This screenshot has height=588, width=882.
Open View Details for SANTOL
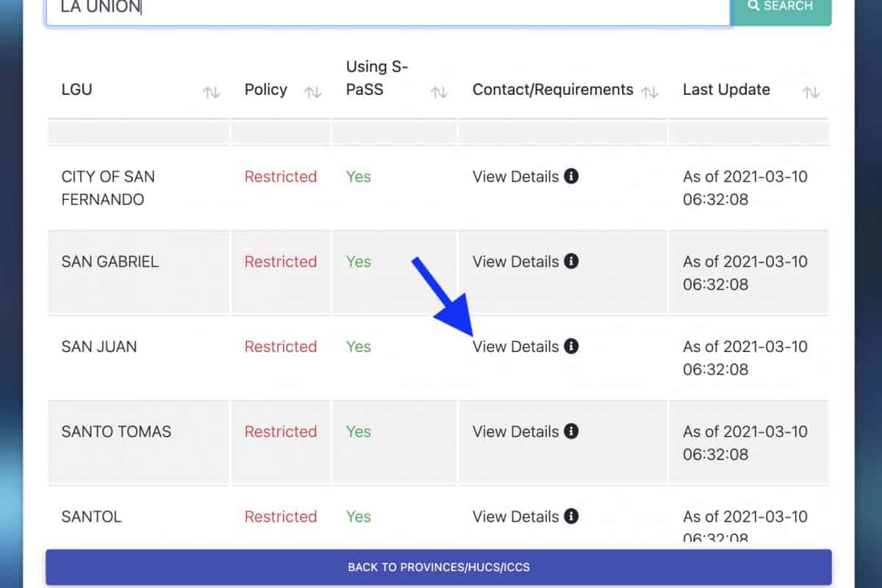pyautogui.click(x=515, y=516)
